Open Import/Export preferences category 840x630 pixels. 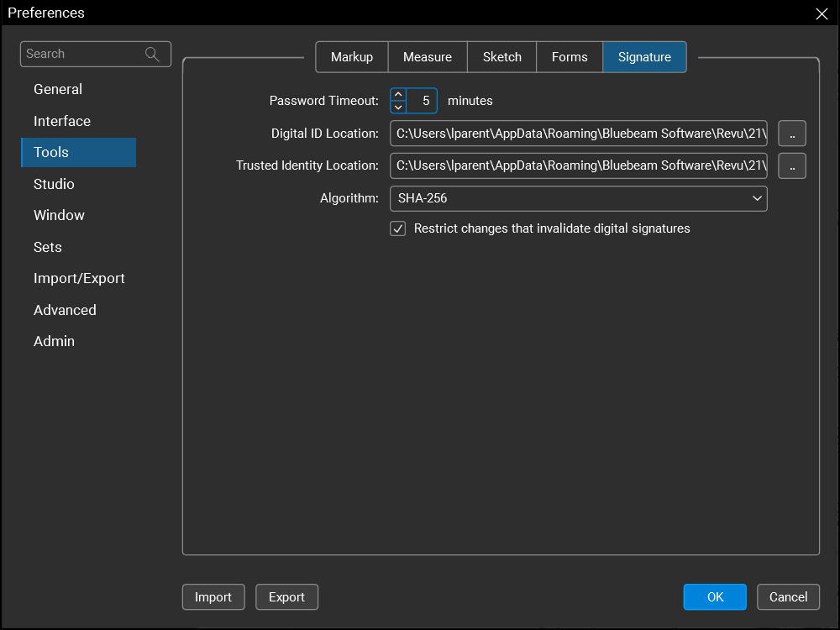(x=79, y=278)
